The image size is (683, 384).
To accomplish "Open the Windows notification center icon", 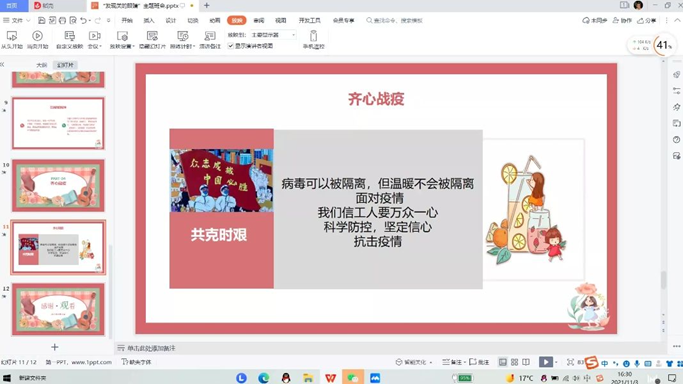I will (672, 378).
